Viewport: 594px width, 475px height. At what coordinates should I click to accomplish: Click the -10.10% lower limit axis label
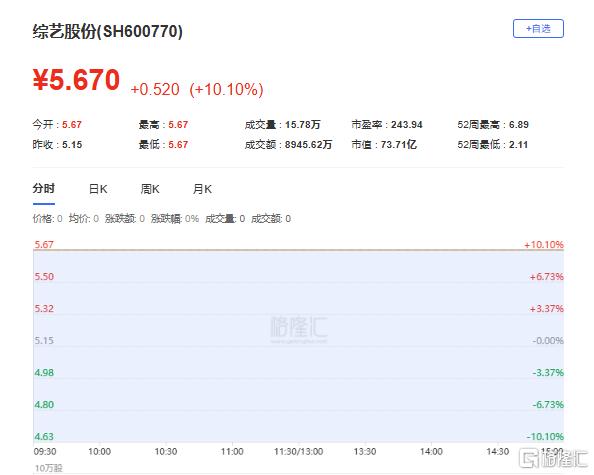pyautogui.click(x=545, y=436)
